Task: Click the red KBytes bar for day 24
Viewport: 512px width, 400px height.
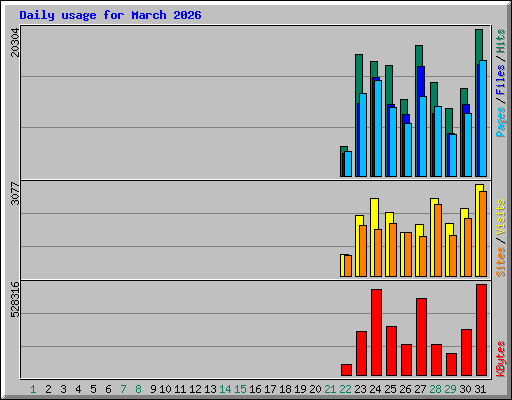Action: coord(377,333)
